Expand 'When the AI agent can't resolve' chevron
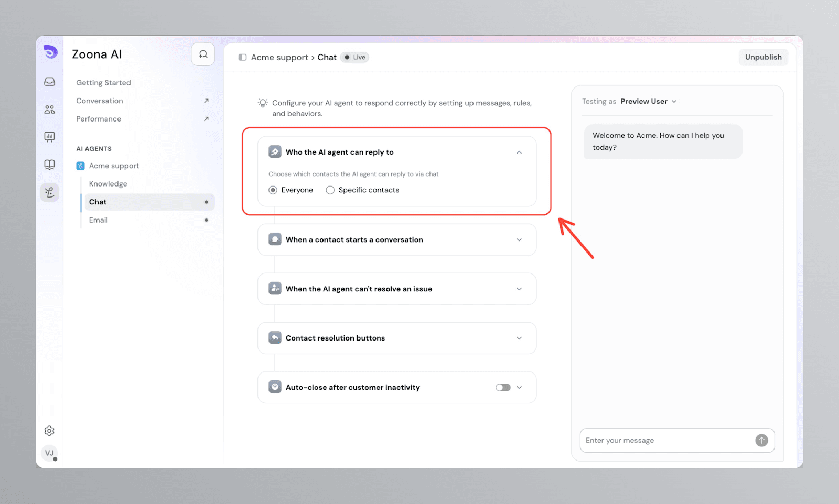This screenshot has height=504, width=839. point(519,289)
